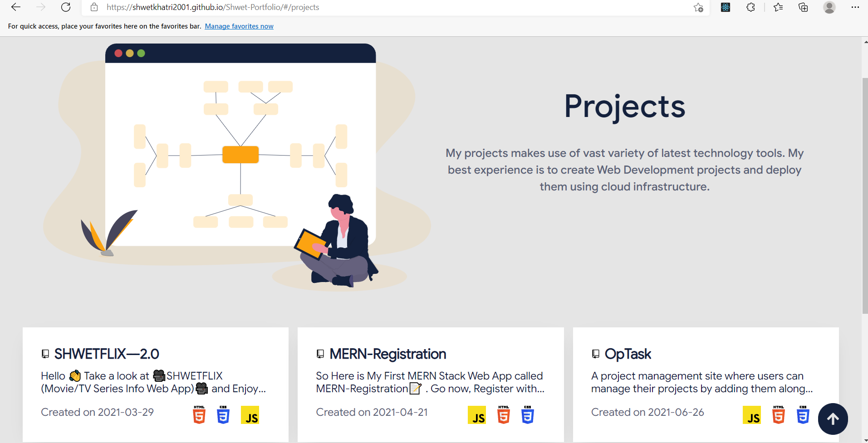Click the repo icon beside SHWETFLIX—2.0
This screenshot has width=868, height=443.
pyautogui.click(x=45, y=354)
